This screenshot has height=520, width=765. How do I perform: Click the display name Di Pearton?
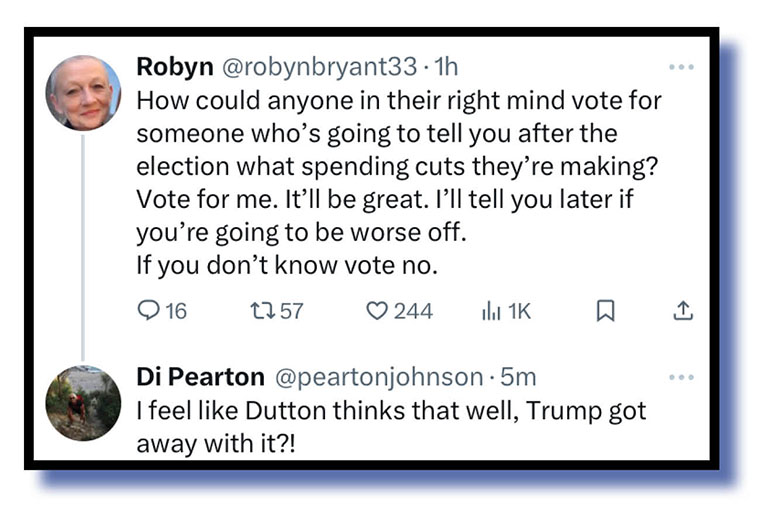[200, 377]
